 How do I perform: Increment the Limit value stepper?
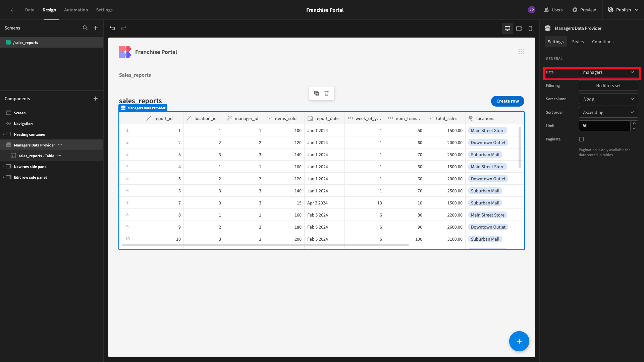pyautogui.click(x=634, y=123)
